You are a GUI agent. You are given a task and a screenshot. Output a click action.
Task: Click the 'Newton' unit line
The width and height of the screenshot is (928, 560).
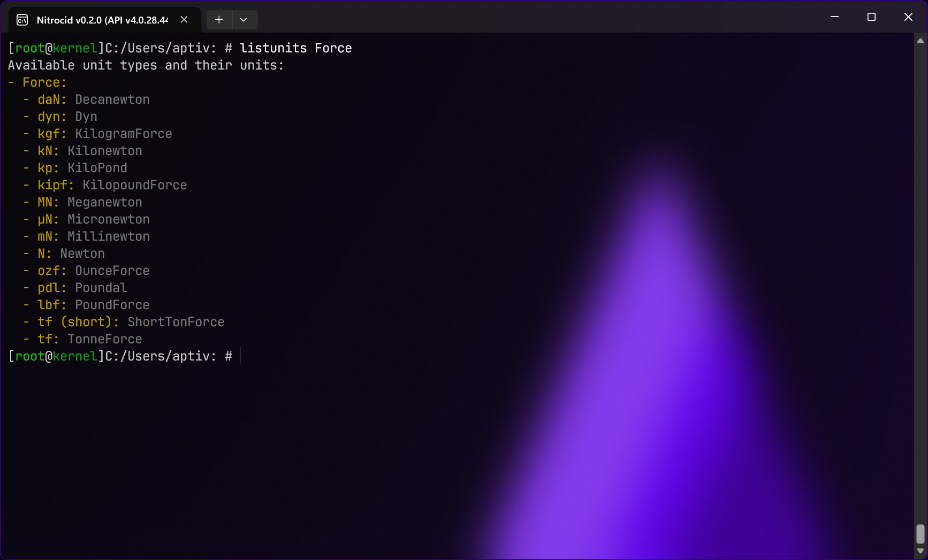(x=82, y=254)
